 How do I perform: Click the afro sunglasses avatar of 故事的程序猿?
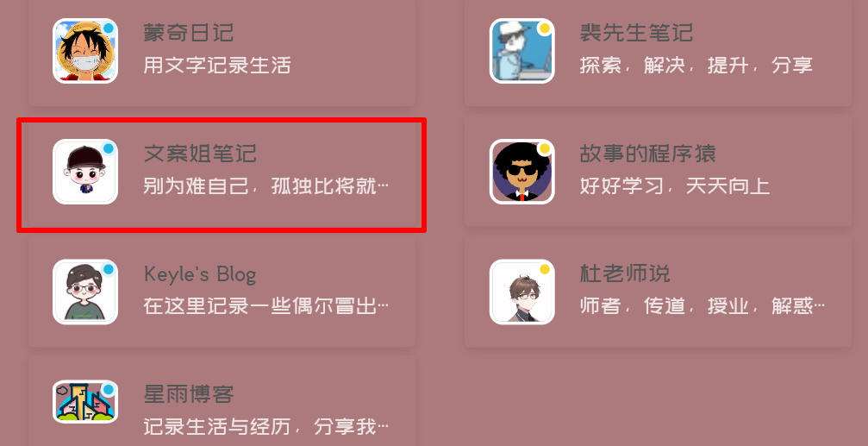coord(522,172)
